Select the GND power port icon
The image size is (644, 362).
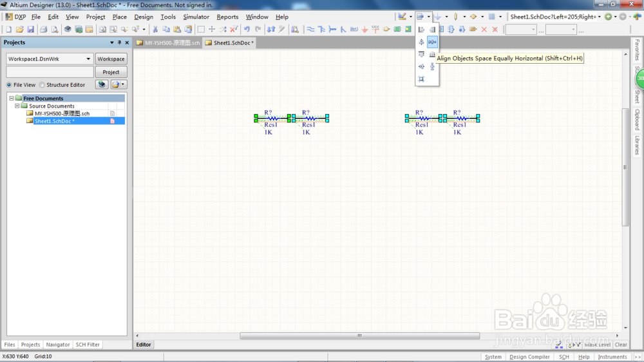[x=365, y=30]
